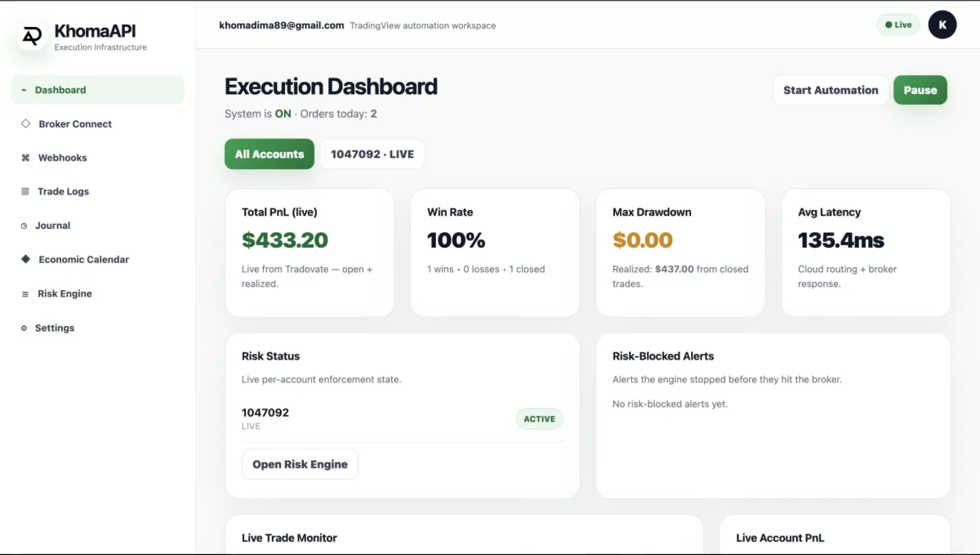
Task: Select the All Accounts filter tab
Action: (269, 154)
